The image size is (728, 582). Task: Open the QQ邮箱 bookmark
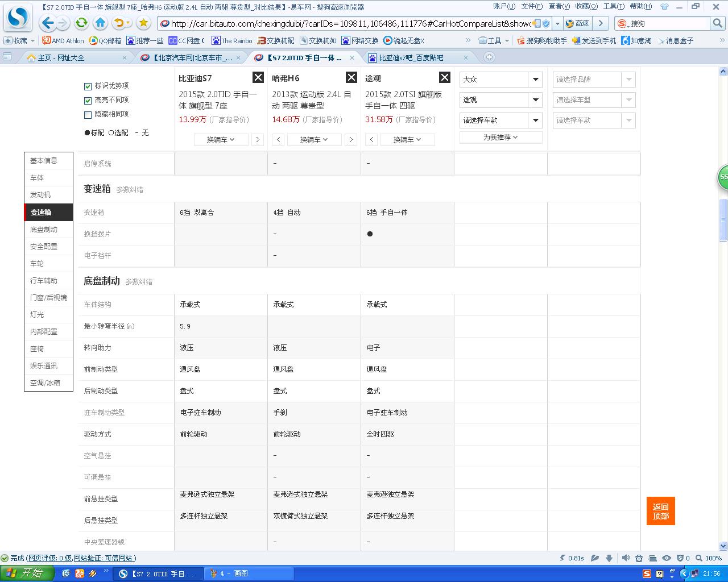105,41
